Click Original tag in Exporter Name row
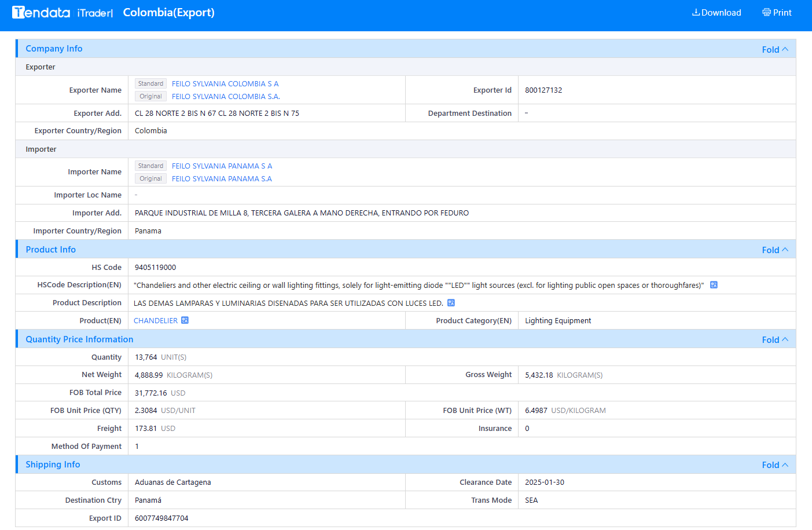Viewport: 812px width, 530px height. pos(150,97)
